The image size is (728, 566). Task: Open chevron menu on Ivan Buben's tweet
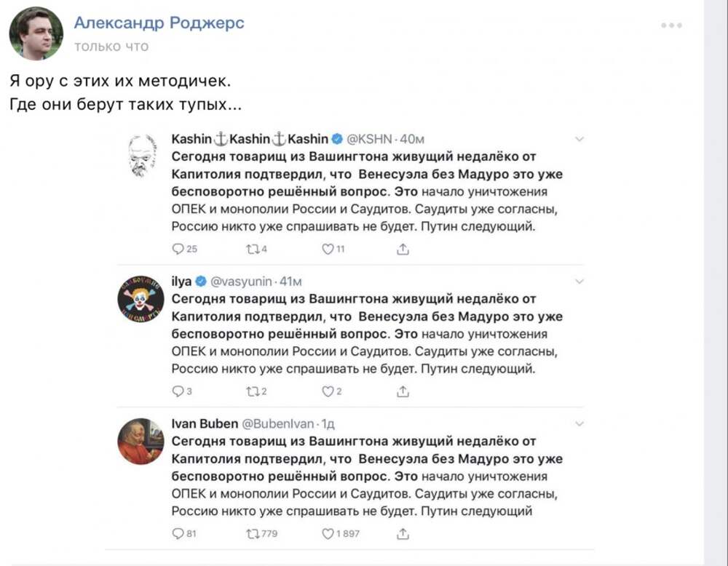point(579,423)
